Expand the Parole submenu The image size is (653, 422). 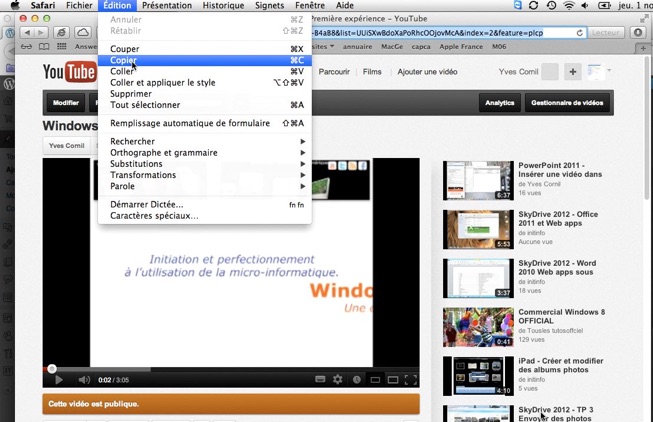[205, 187]
